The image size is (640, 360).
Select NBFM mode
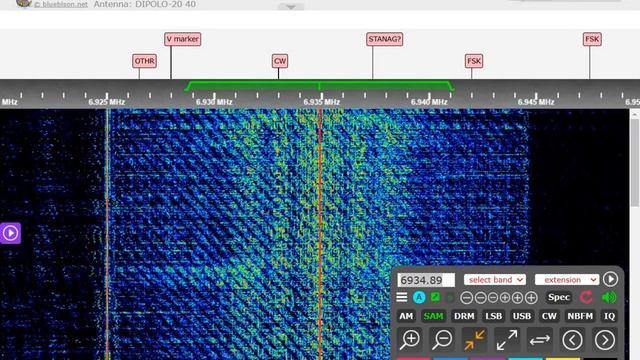pos(580,316)
